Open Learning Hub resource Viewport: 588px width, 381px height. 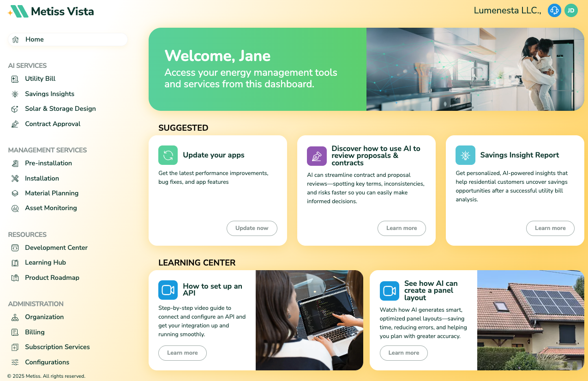tap(45, 263)
